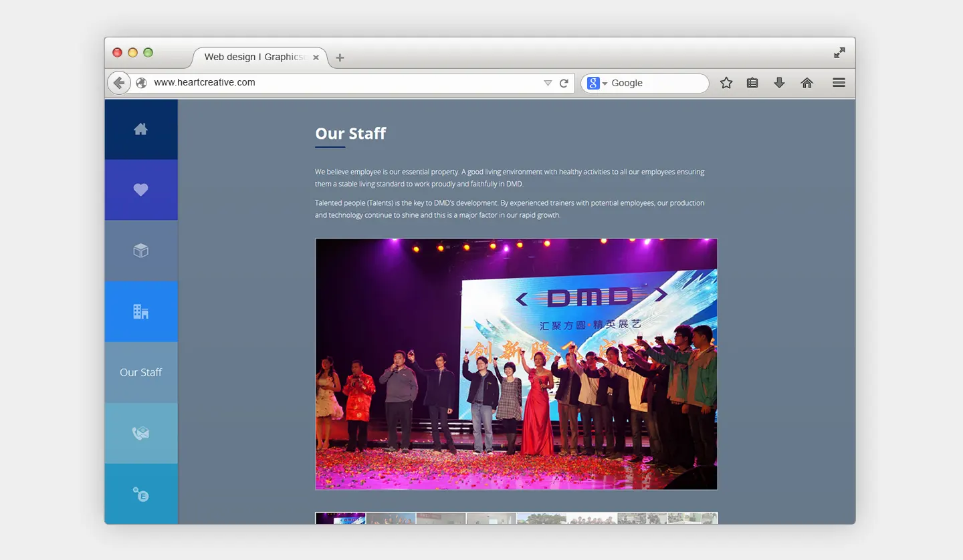Image resolution: width=963 pixels, height=560 pixels.
Task: Open the hamburger browser menu
Action: [839, 83]
